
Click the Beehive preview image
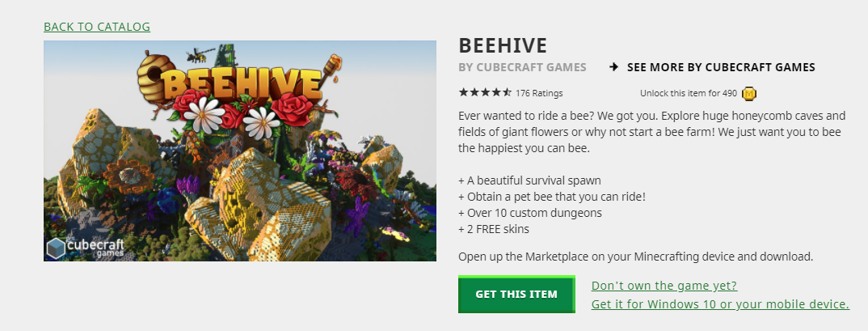[x=240, y=151]
